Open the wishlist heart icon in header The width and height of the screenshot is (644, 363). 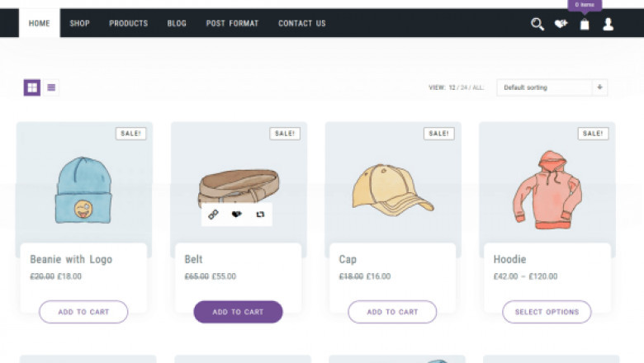[561, 24]
